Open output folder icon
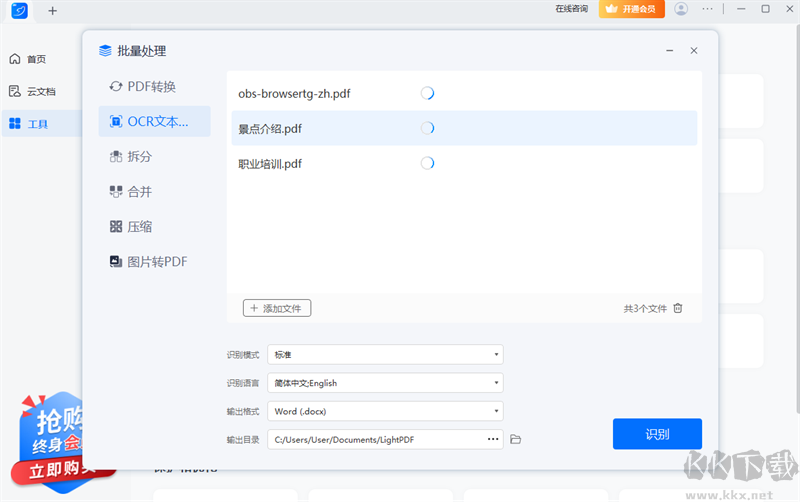Screen dimensions: 800x502 point(516,439)
